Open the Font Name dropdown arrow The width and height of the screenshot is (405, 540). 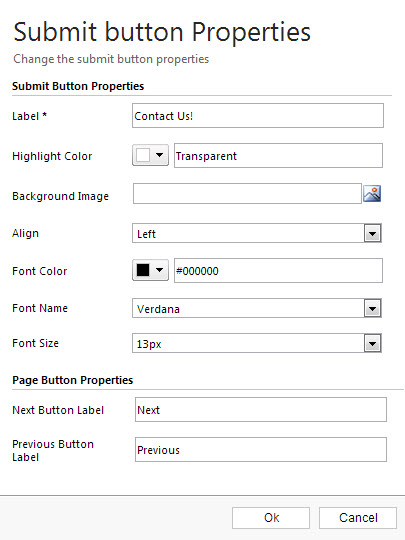372,309
